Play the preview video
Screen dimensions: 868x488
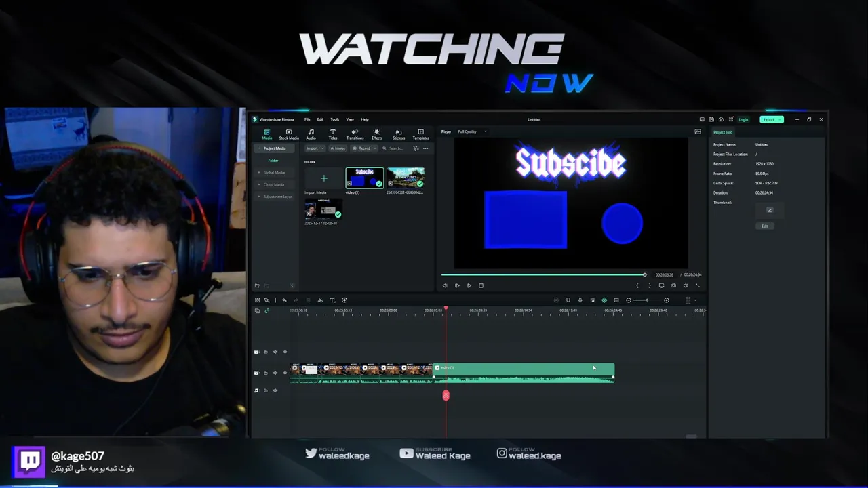469,285
